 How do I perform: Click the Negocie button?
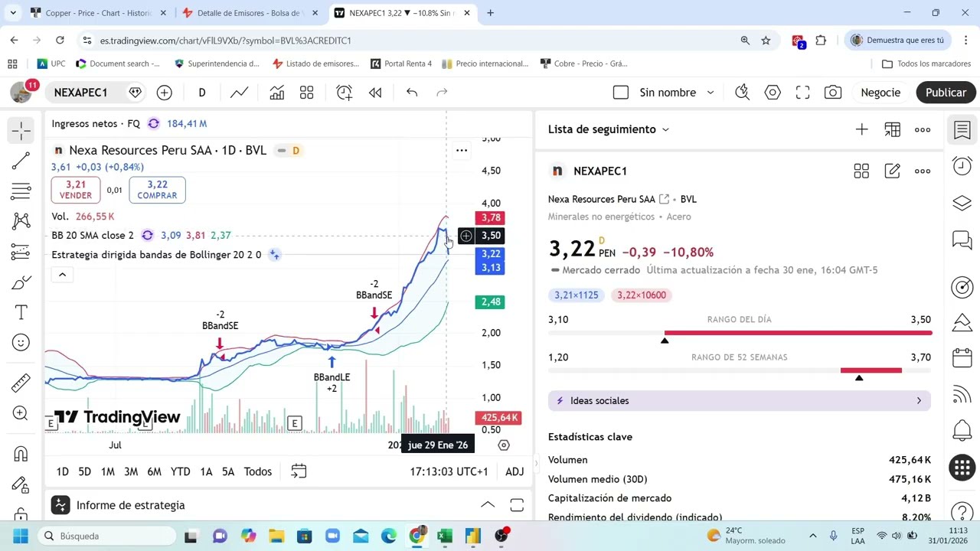point(880,93)
